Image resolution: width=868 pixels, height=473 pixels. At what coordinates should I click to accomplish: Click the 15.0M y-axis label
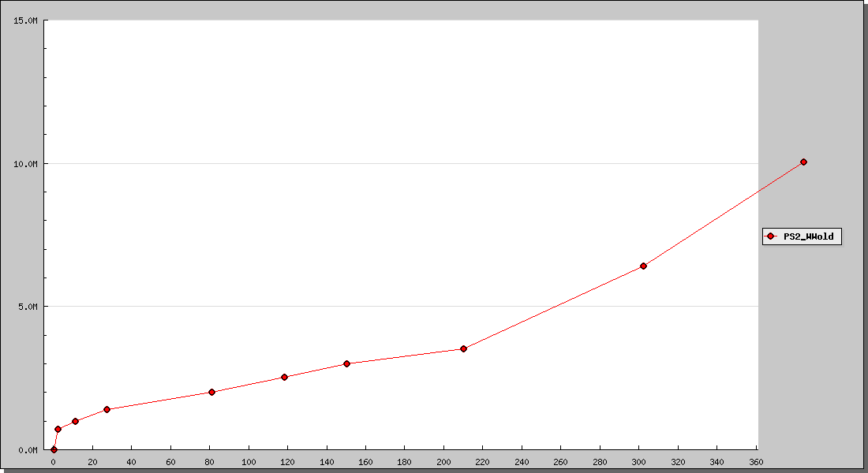click(x=25, y=20)
